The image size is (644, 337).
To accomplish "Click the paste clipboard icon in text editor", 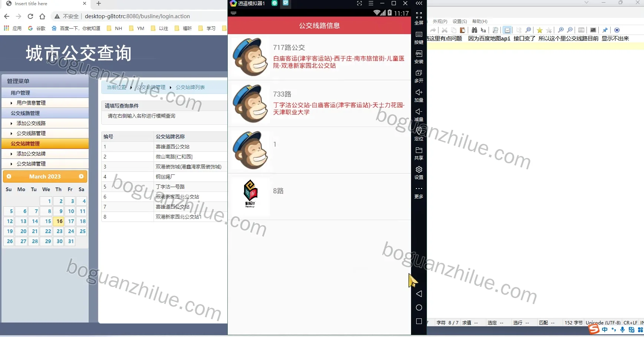I will click(463, 30).
